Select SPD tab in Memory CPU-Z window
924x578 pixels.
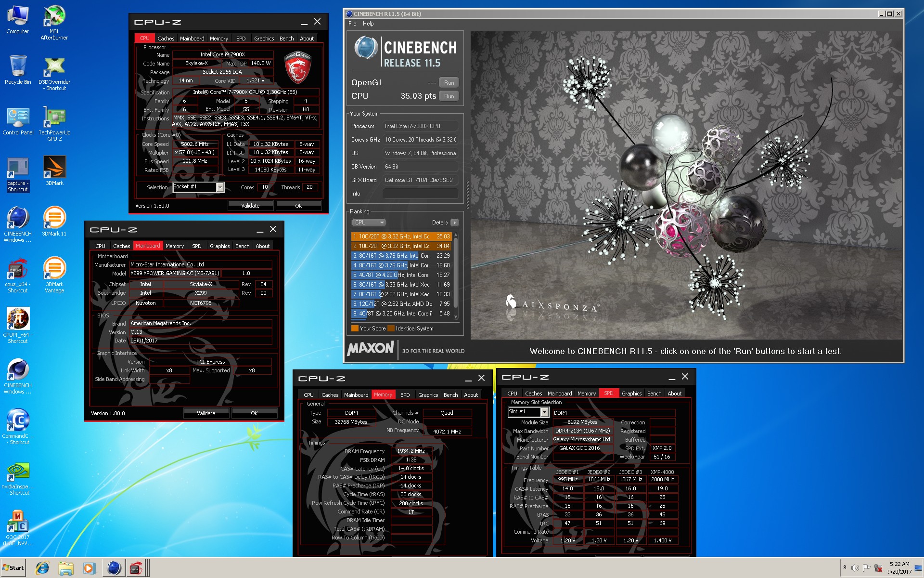405,395
